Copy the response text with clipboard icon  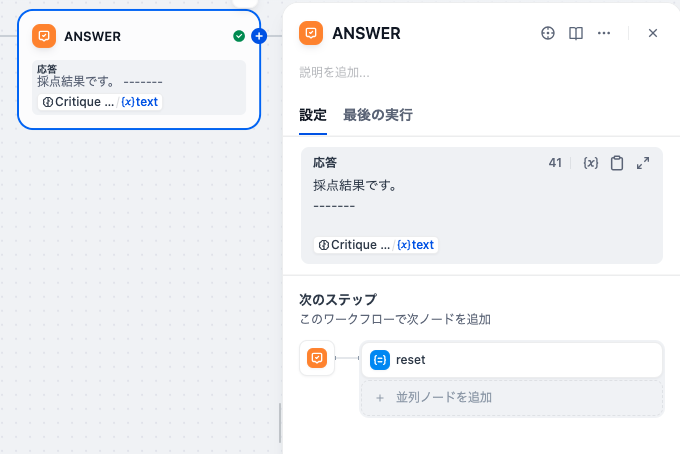617,163
